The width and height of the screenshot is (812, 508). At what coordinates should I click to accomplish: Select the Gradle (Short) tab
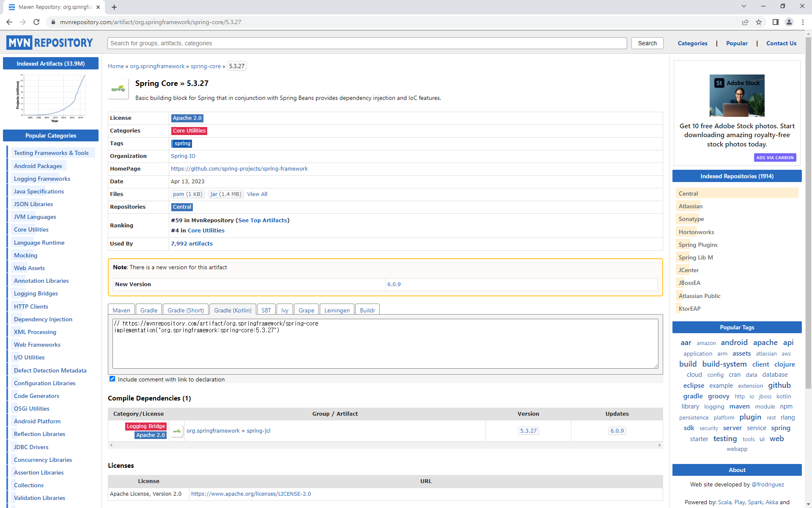186,310
